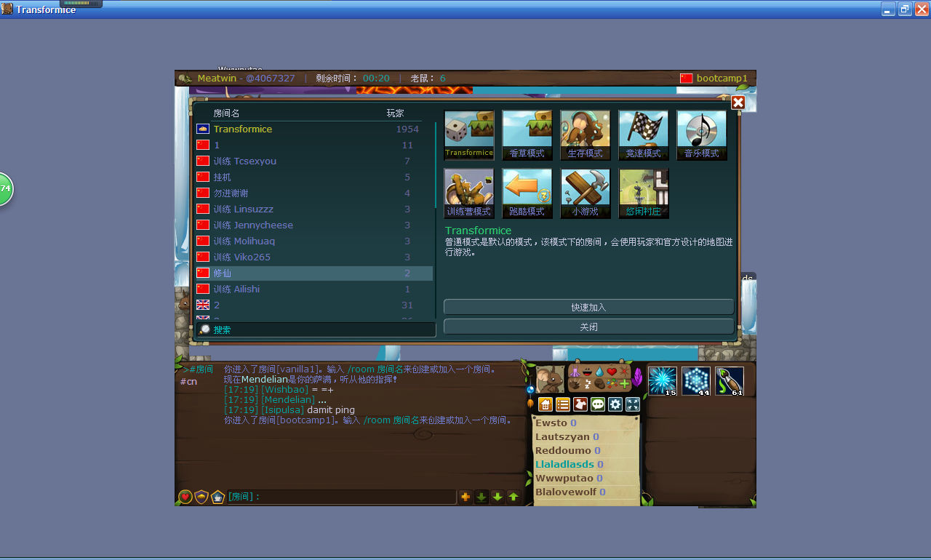Trigger the purple dress dance emote
931x560 pixels.
pos(575,371)
